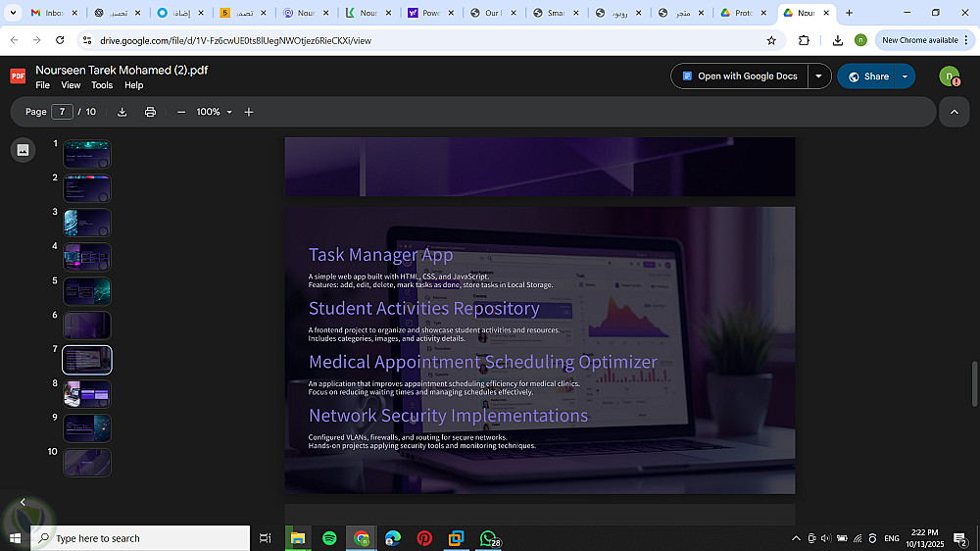
Task: Open the Chrome extensions puzzle icon
Action: (804, 40)
